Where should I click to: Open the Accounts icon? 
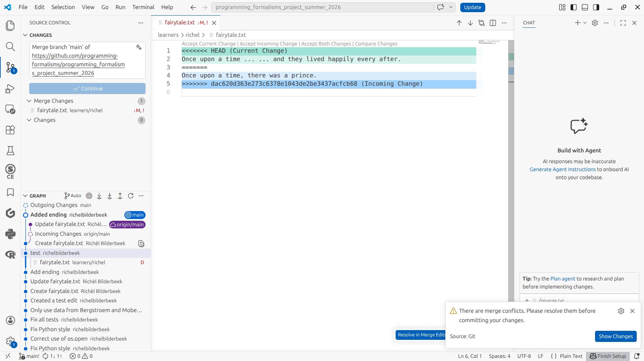(10, 320)
